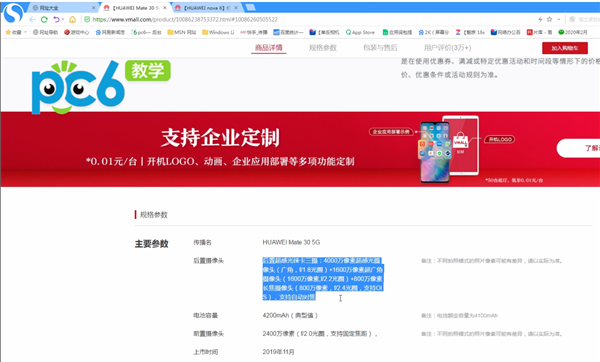Open the 网易新闻 bookmark
The height and width of the screenshot is (362, 600).
pyautogui.click(x=110, y=32)
